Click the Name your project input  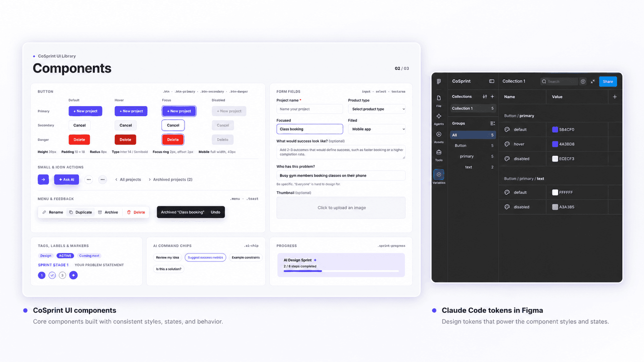310,109
